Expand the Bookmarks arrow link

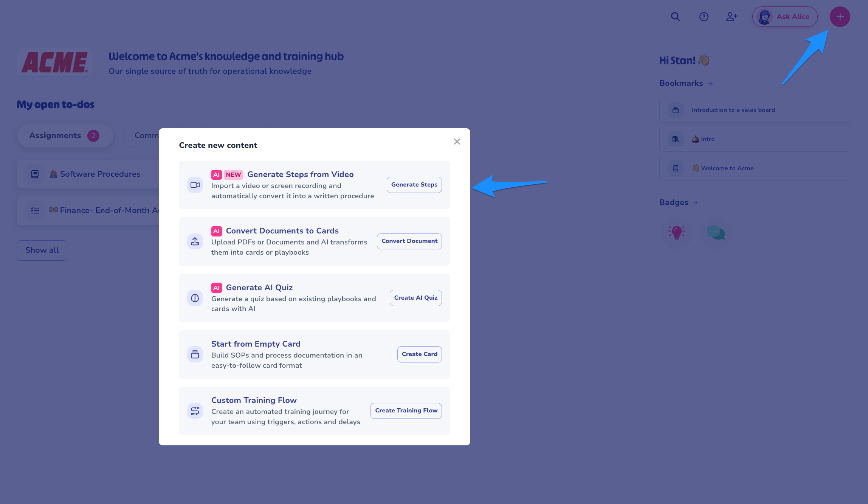pos(710,84)
